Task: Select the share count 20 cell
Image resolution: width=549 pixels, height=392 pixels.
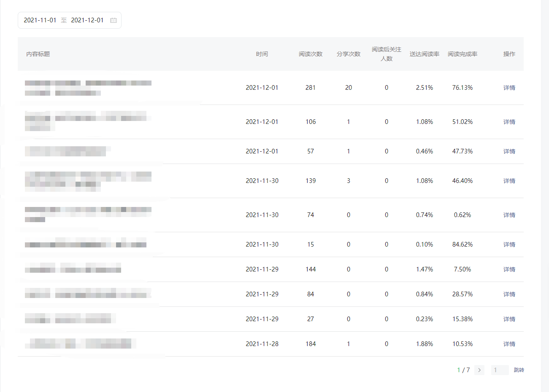Action: pyautogui.click(x=349, y=88)
